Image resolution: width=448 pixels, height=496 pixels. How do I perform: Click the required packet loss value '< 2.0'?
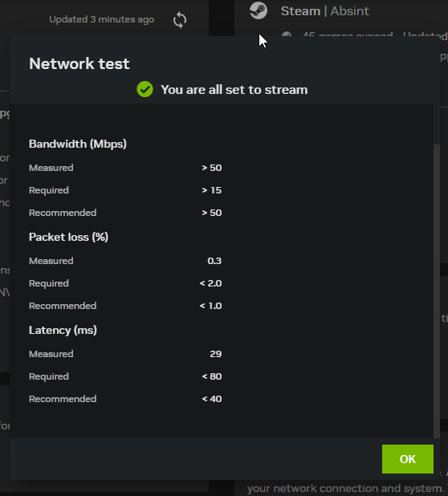point(210,283)
